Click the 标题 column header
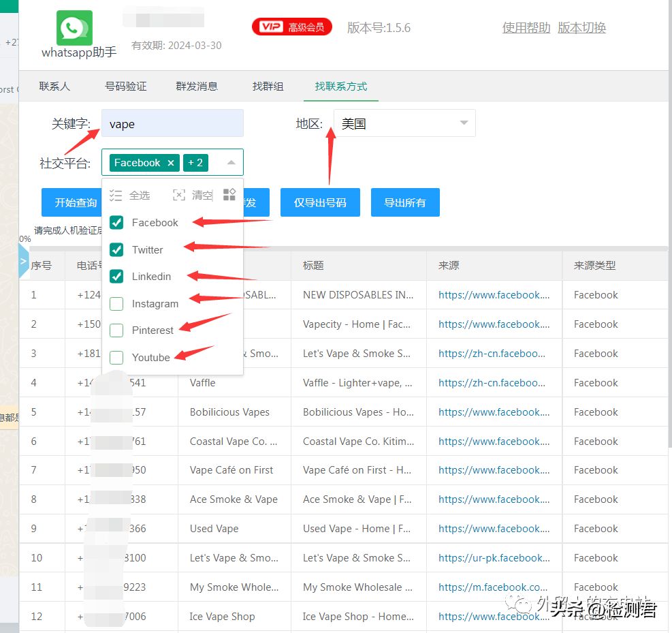This screenshot has width=672, height=633. (x=313, y=266)
